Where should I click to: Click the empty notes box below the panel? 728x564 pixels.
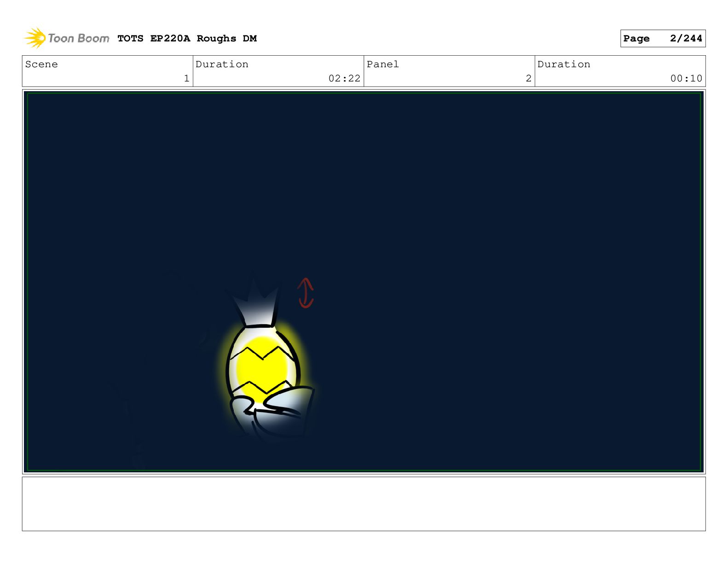364,504
